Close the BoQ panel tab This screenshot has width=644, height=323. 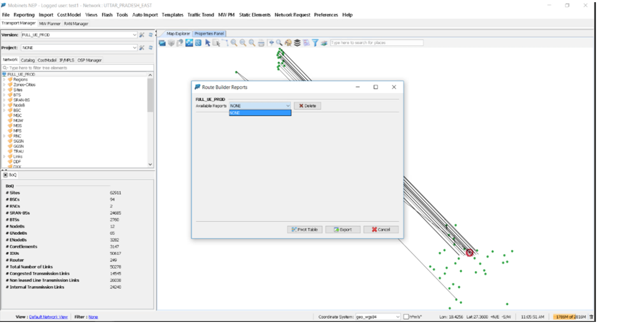click(x=5, y=175)
